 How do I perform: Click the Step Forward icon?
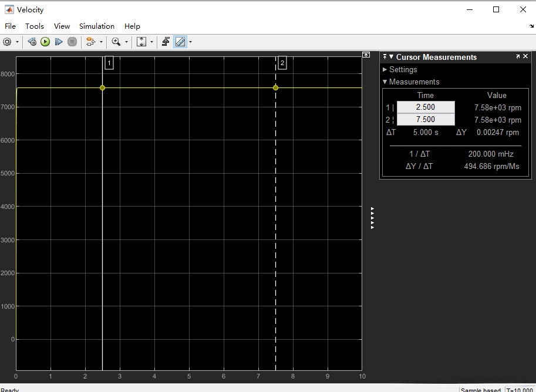coord(59,42)
